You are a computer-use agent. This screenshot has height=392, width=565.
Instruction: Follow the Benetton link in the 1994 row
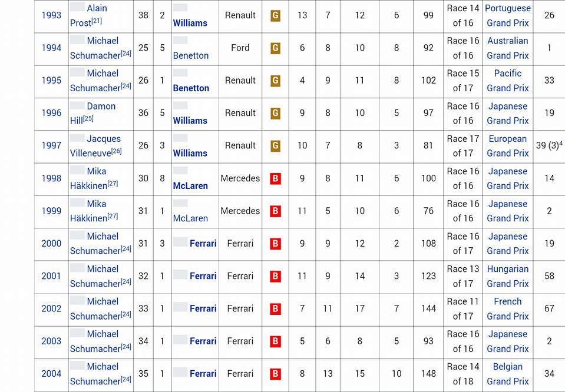(191, 56)
